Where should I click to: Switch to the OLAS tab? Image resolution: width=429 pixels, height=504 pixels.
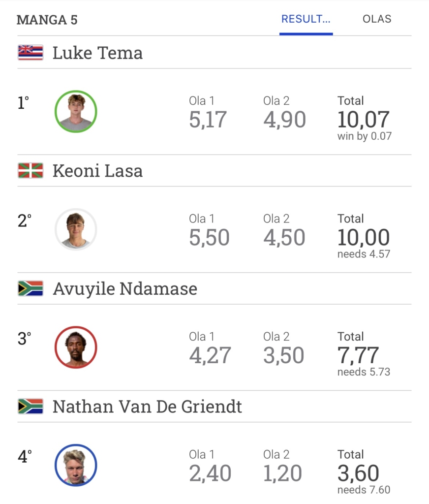pos(377,19)
